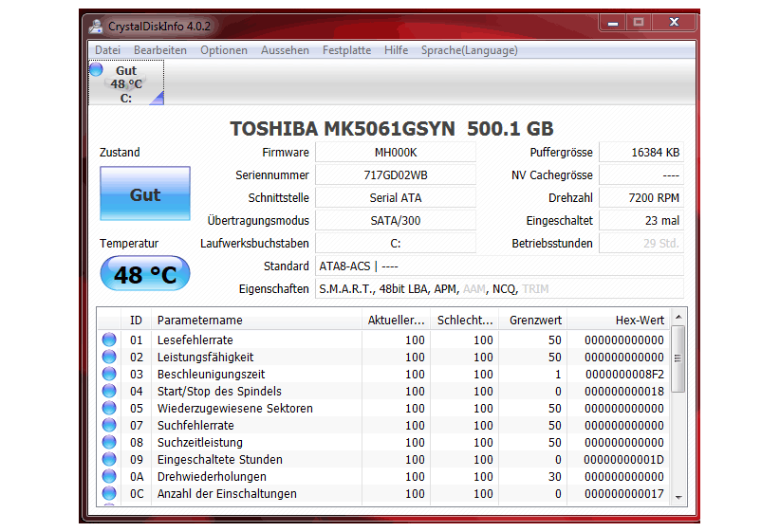Image resolution: width=780 pixels, height=532 pixels.
Task: Click the Eingeschaltet 23 mal field
Action: pyautogui.click(x=641, y=220)
